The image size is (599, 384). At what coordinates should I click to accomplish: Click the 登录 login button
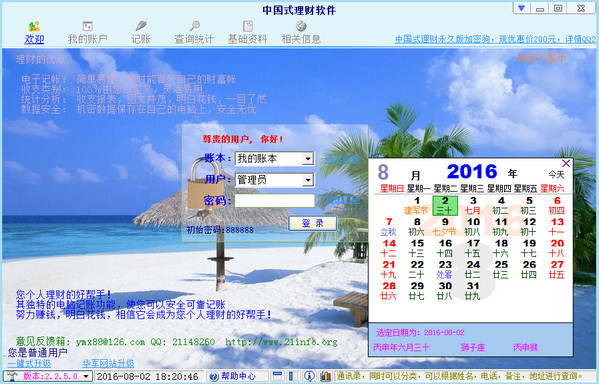[x=313, y=223]
